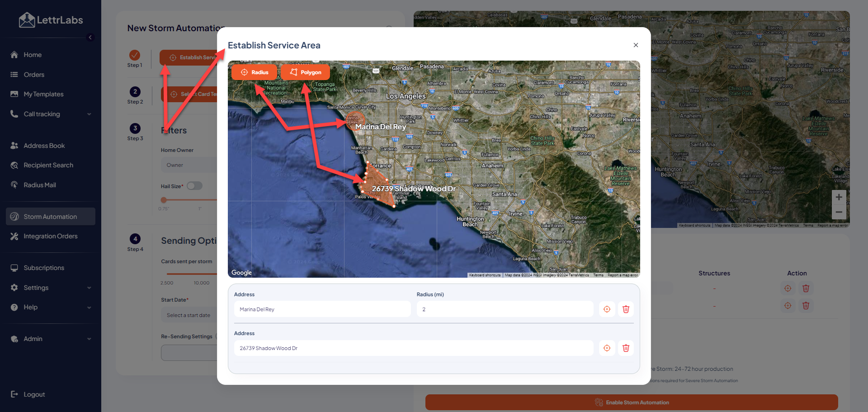868x412 pixels.
Task: Open Home from the sidebar
Action: click(x=33, y=55)
